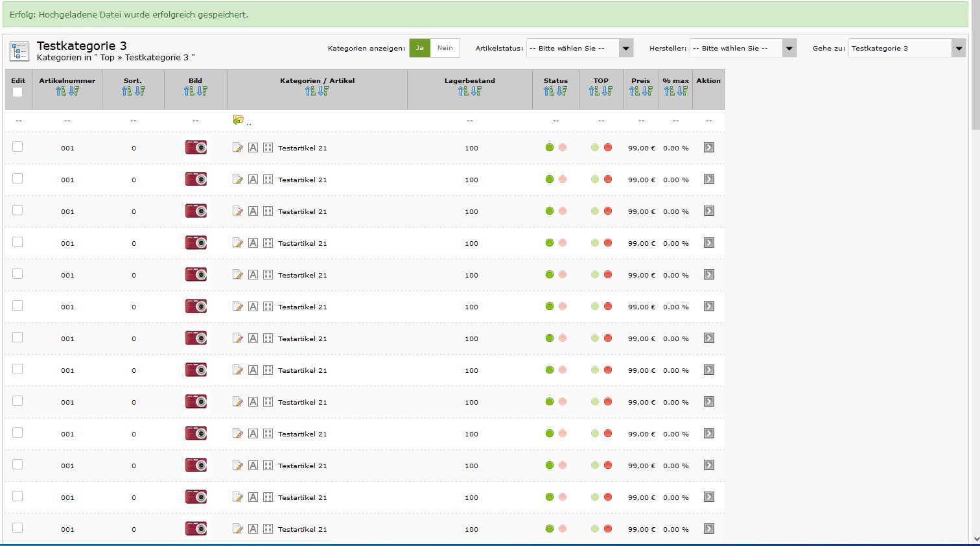Screen dimensions: 980x546
Task: Sort Preis column ascending
Action: (x=634, y=91)
